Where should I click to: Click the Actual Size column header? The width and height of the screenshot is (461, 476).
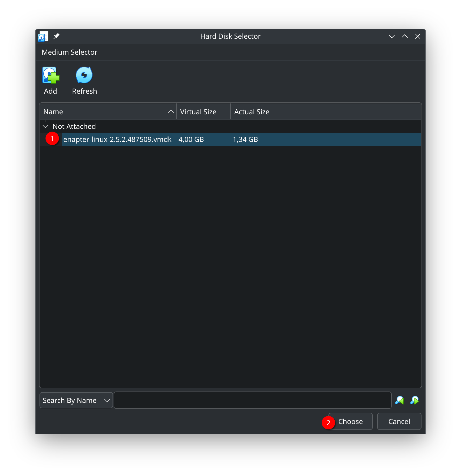(251, 111)
